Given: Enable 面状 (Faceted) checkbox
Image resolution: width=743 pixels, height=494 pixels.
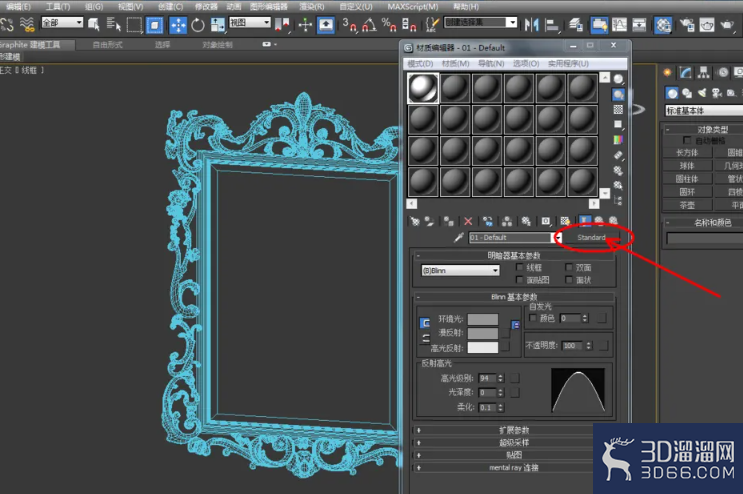Looking at the screenshot, I should click(569, 280).
